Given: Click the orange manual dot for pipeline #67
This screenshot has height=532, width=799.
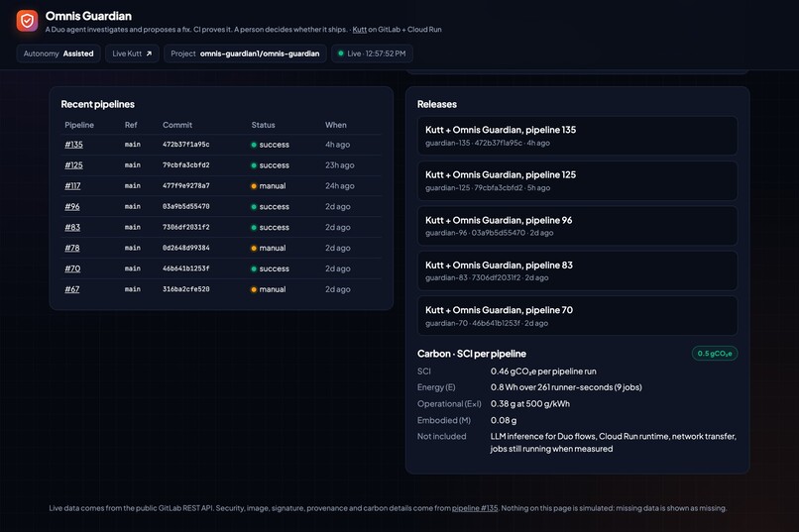Looking at the screenshot, I should tap(254, 289).
